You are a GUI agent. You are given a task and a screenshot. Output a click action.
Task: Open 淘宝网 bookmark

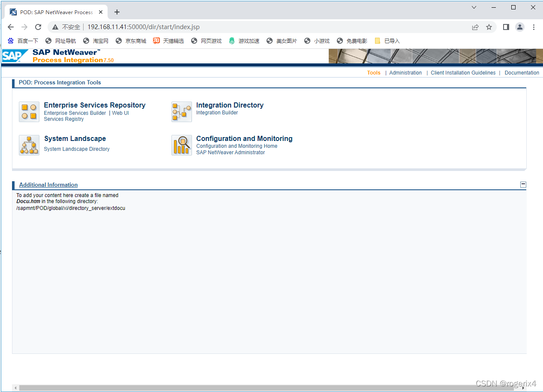[96, 41]
